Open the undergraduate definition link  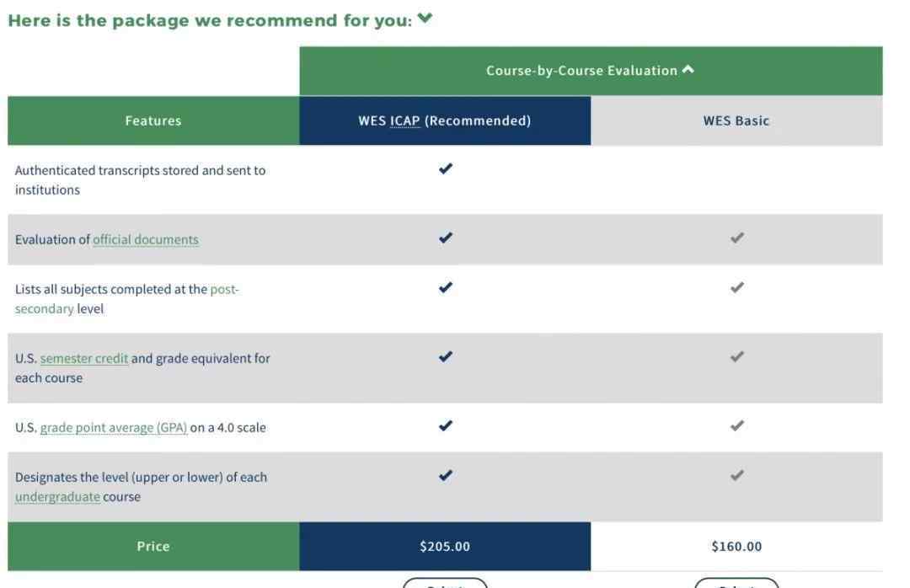[x=57, y=497]
